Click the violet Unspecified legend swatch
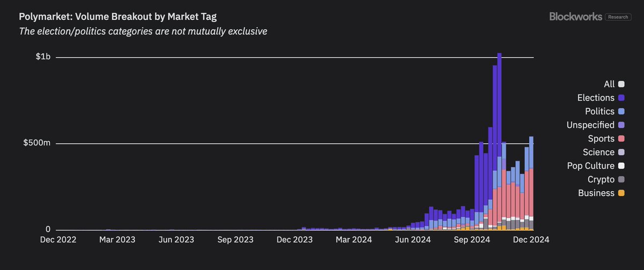This screenshot has width=644, height=270. 621,125
